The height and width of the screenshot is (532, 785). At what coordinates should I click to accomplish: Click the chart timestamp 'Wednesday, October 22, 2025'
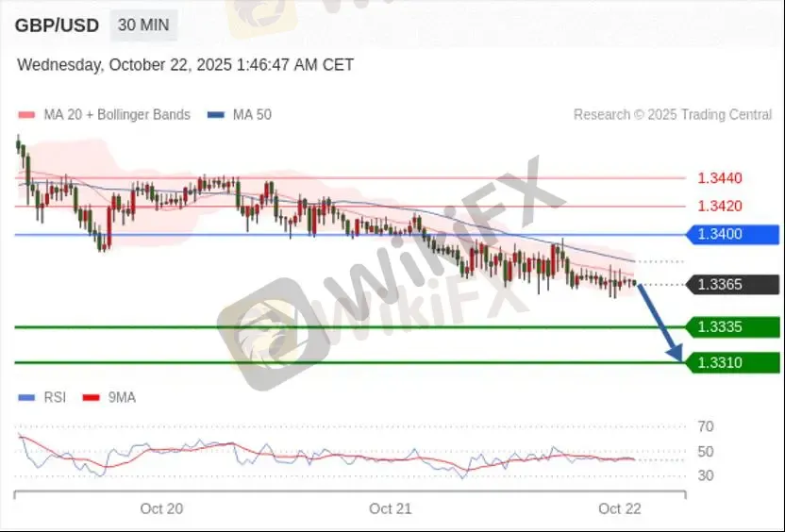tap(125, 65)
